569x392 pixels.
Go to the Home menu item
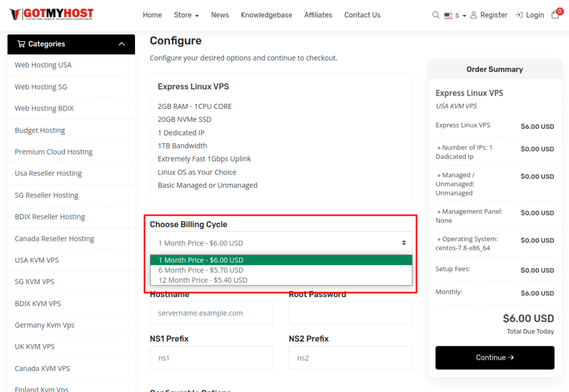click(152, 15)
